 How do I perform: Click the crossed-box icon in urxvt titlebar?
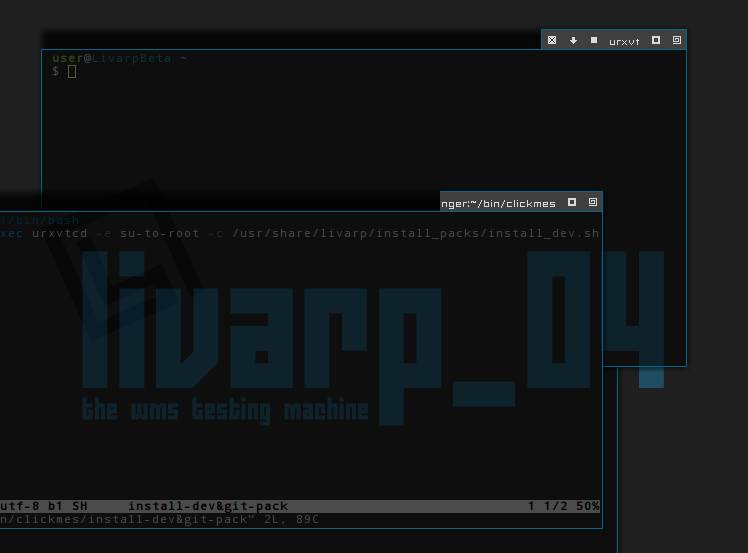552,41
